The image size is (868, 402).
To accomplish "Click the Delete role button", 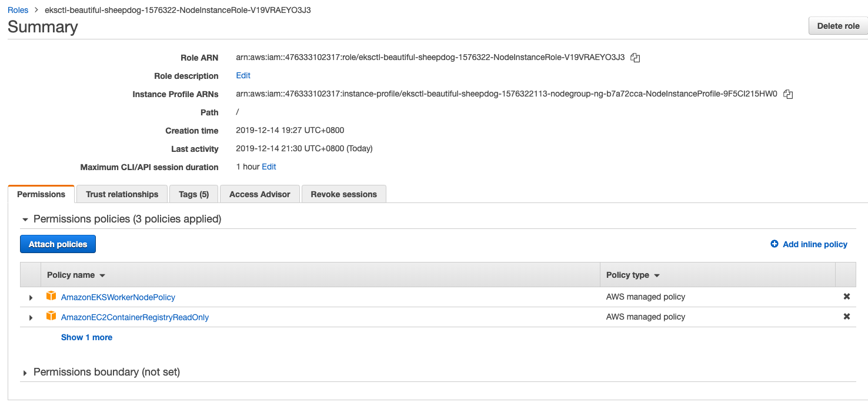I will pyautogui.click(x=838, y=26).
